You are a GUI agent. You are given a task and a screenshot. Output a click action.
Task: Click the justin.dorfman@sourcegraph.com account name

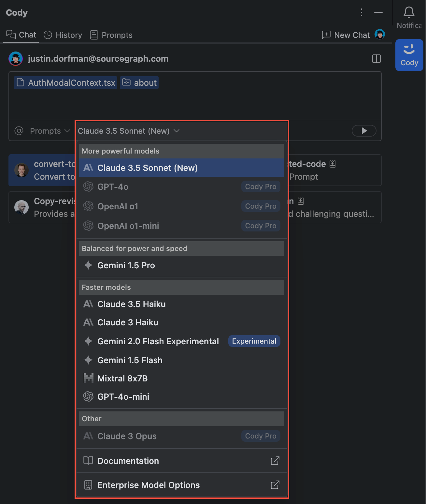tap(98, 59)
